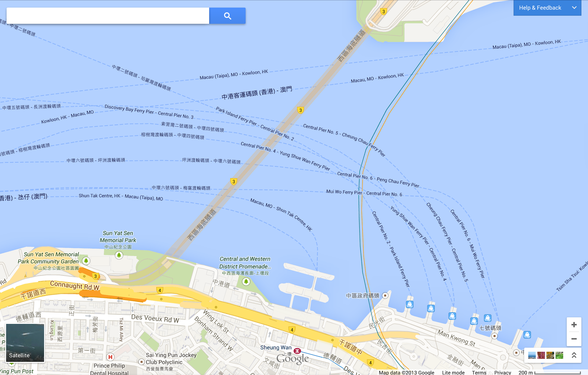This screenshot has width=588, height=375.
Task: Open the Privacy link
Action: coord(503,372)
